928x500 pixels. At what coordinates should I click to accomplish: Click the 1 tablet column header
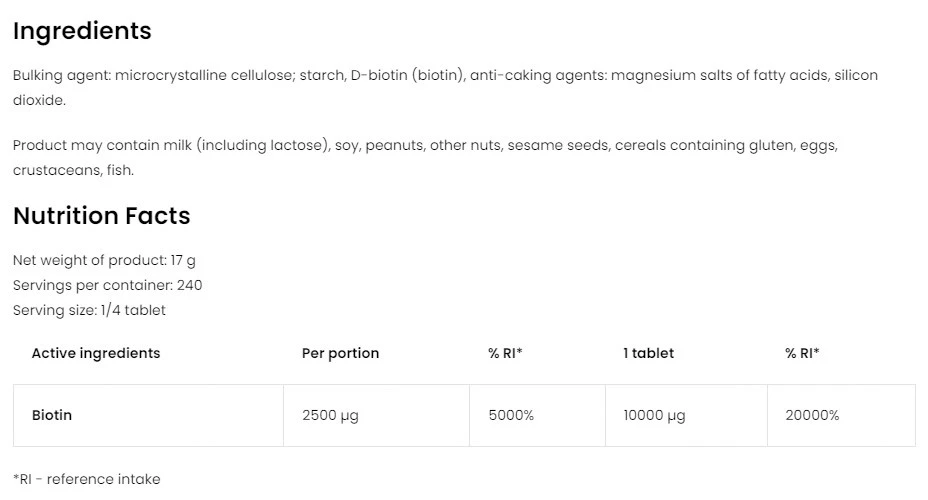[x=648, y=353]
